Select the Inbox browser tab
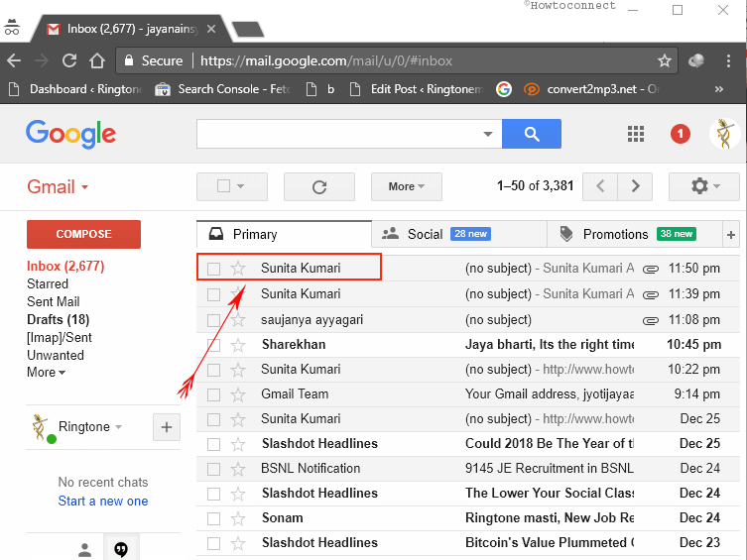Screen dimensions: 747x560 click(132, 29)
